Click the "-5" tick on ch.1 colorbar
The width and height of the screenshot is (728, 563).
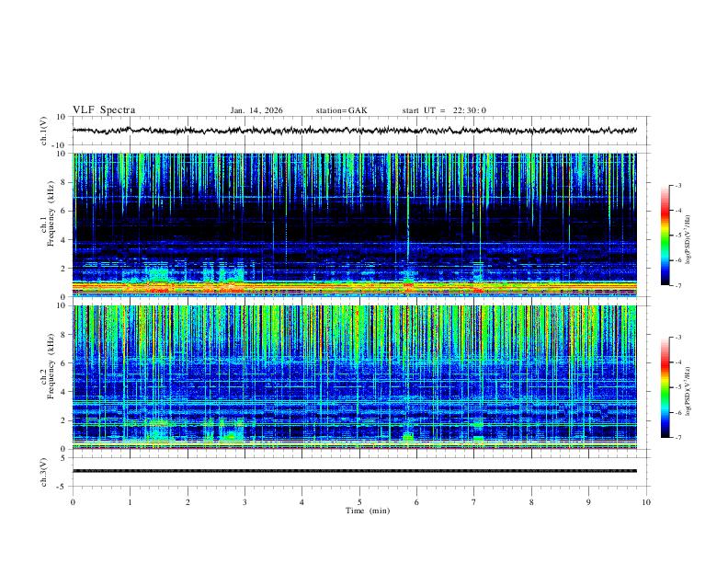[x=677, y=236]
